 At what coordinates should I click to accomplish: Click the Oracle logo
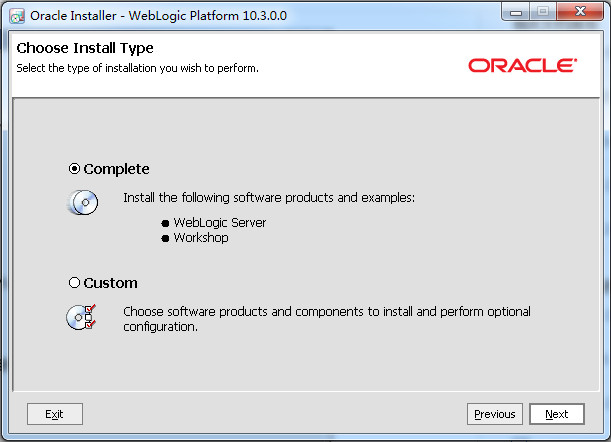[x=522, y=65]
